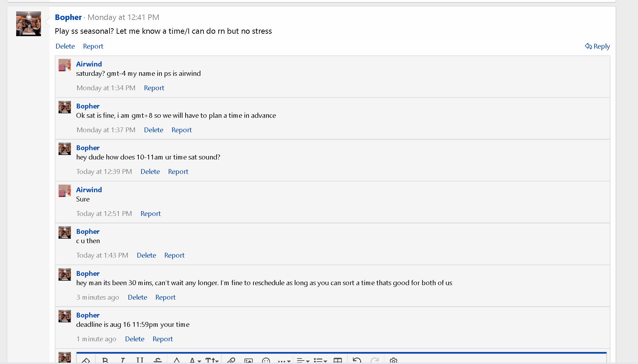Toggle underline formatting in the editor
Viewport: 638px width, 364px height.
point(140,361)
